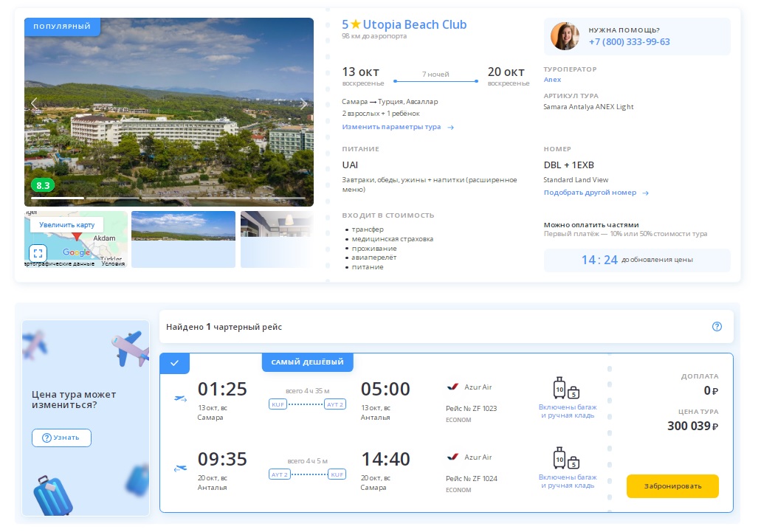Image resolution: width=761 pixels, height=532 pixels.
Task: Click the Azur Air logo on flight ZF 1024
Action: (452, 457)
